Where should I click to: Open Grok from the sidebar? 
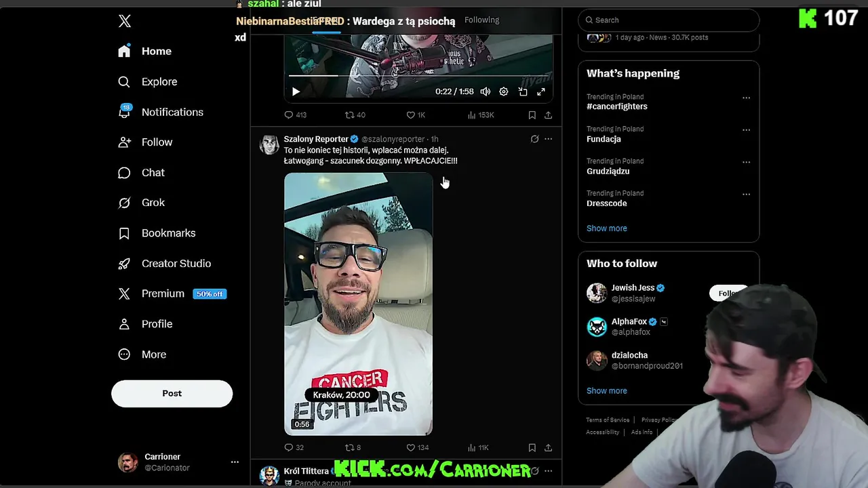pos(141,203)
